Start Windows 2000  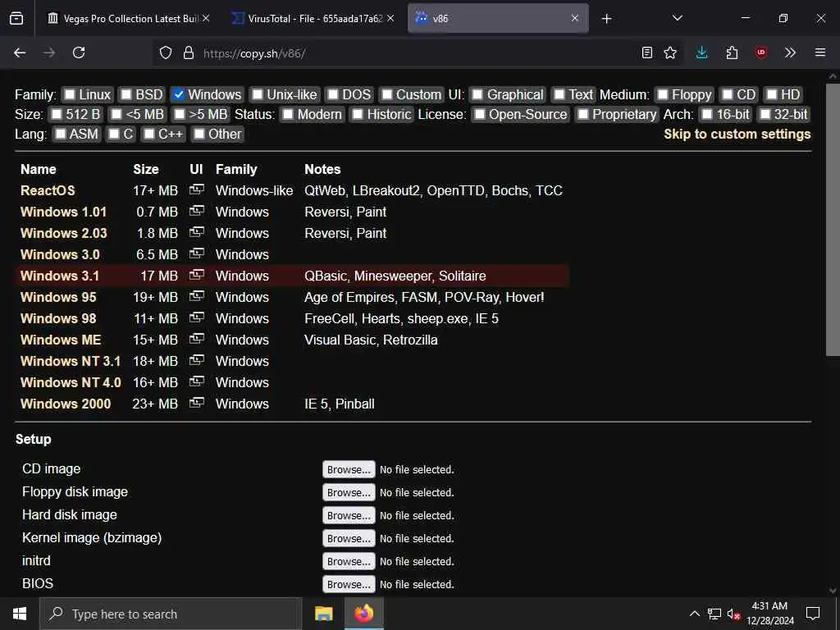(66, 404)
